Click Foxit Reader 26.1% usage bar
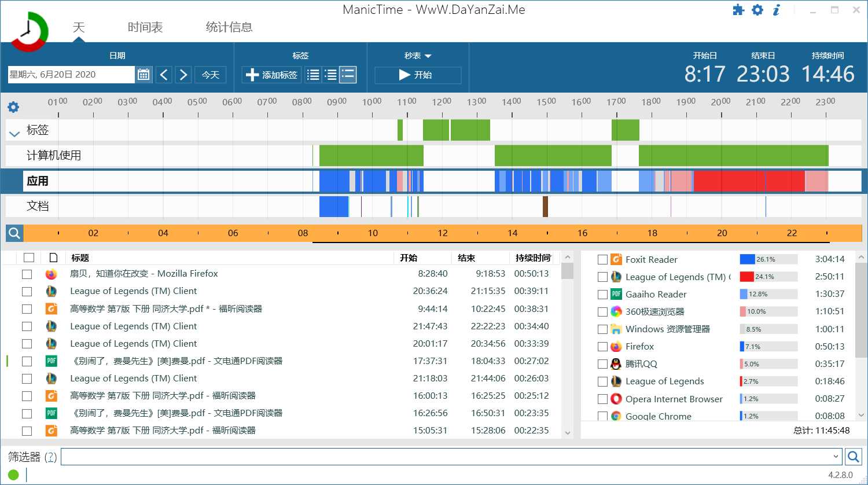The width and height of the screenshot is (868, 485). pyautogui.click(x=768, y=259)
